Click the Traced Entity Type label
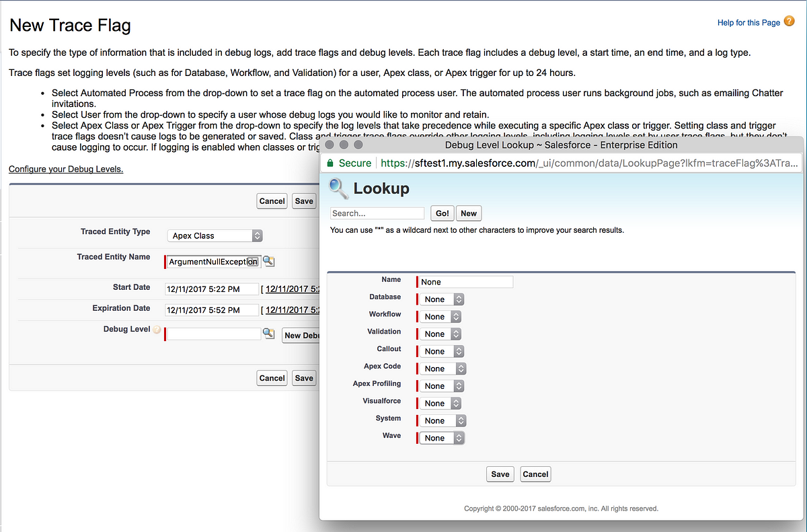Screen dimensions: 807x532 (x=116, y=231)
